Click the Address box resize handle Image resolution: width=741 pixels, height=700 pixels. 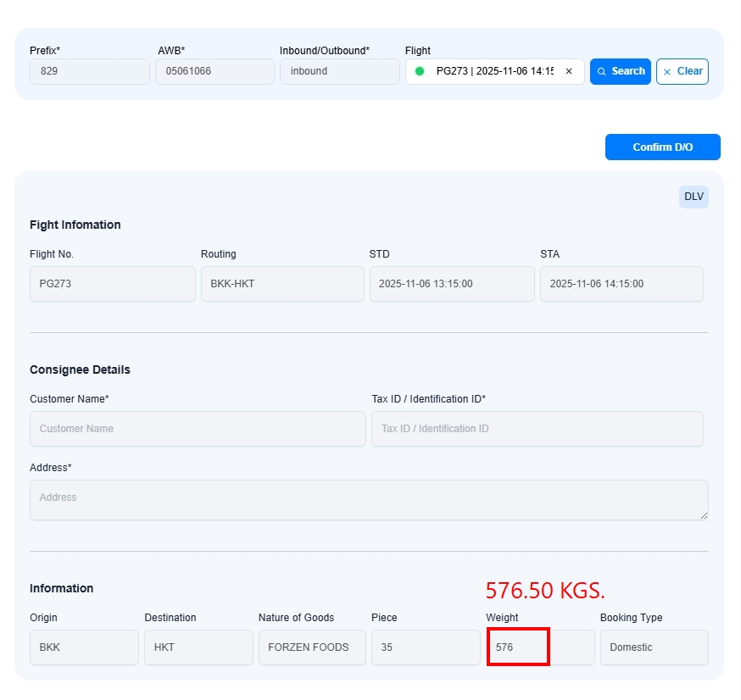click(x=704, y=515)
